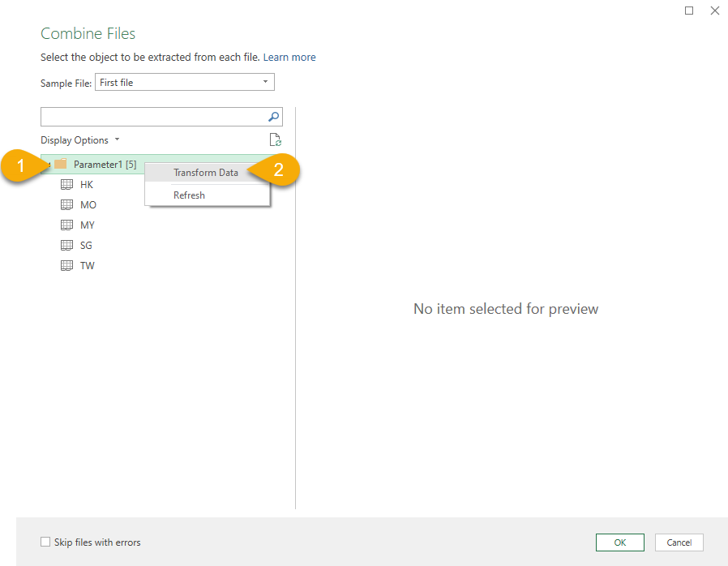The image size is (728, 566).
Task: Select Refresh in the context menu
Action: coord(189,195)
